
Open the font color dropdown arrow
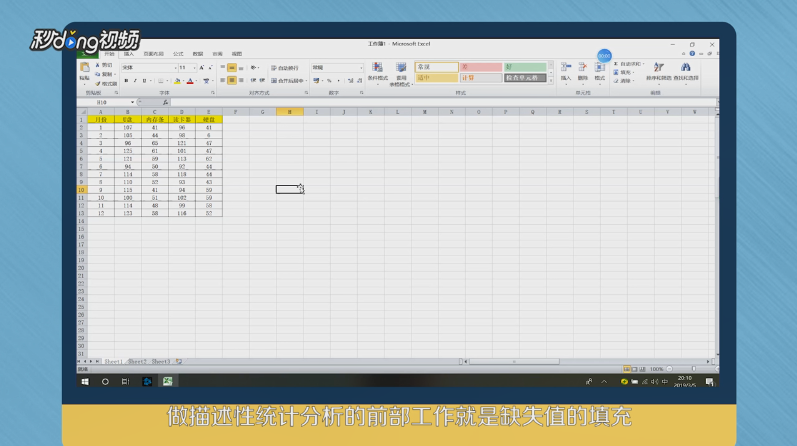point(196,81)
